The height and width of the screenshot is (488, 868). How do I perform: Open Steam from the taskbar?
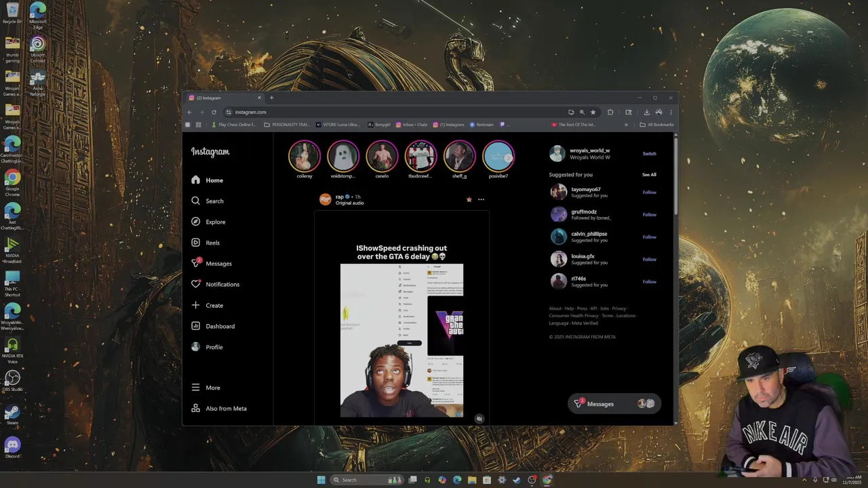[x=517, y=480]
